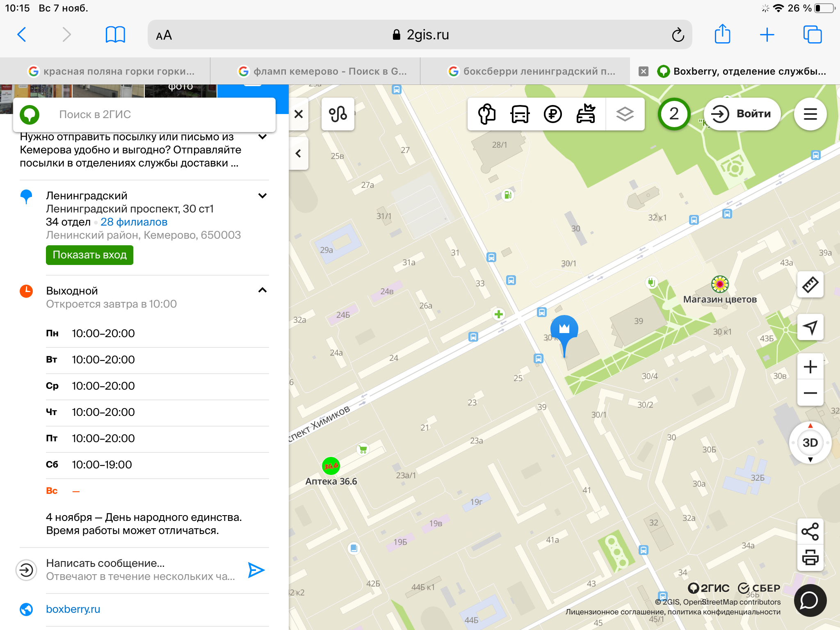Show all Safari tabs overview
Viewport: 840px width, 630px height.
pos(812,34)
